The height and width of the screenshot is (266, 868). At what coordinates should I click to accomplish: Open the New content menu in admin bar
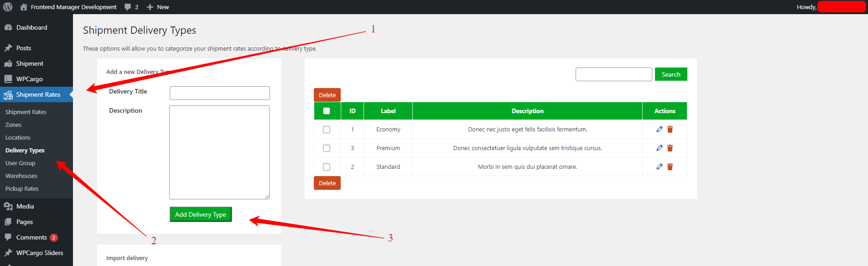158,7
